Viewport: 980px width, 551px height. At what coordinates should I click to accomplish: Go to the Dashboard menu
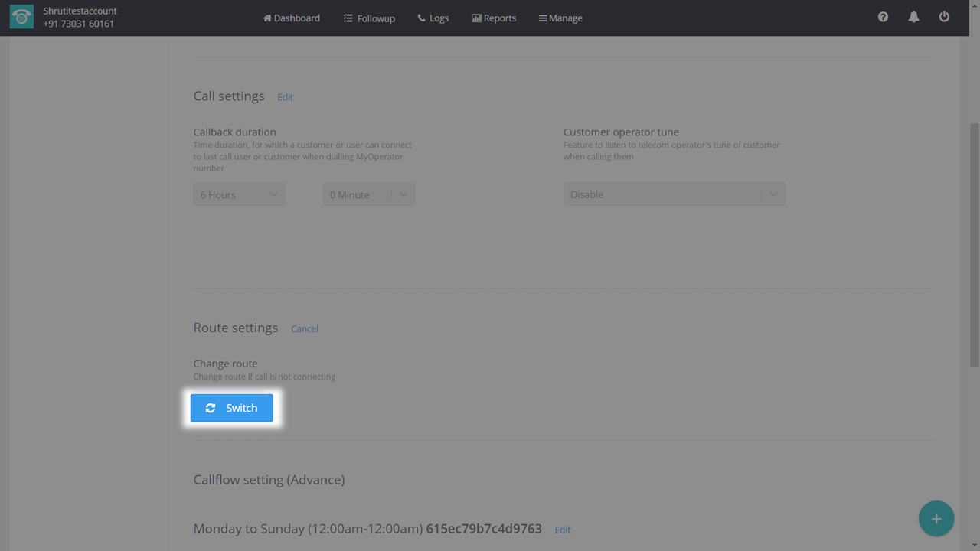[x=292, y=18]
